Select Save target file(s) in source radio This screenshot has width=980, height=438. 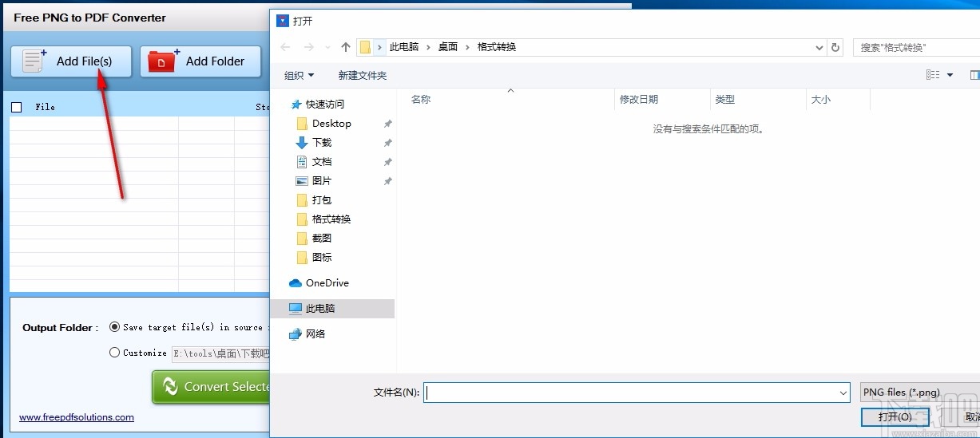tap(114, 327)
